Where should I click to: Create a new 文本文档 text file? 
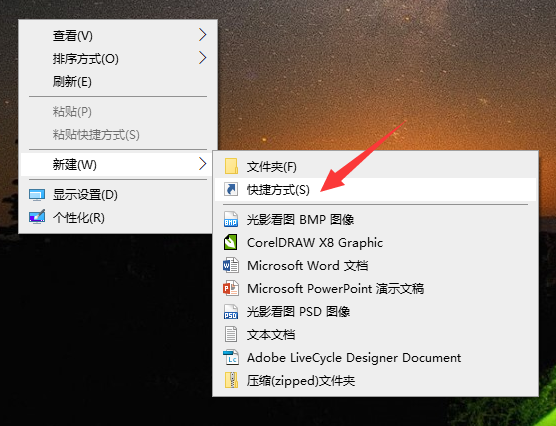point(376,335)
